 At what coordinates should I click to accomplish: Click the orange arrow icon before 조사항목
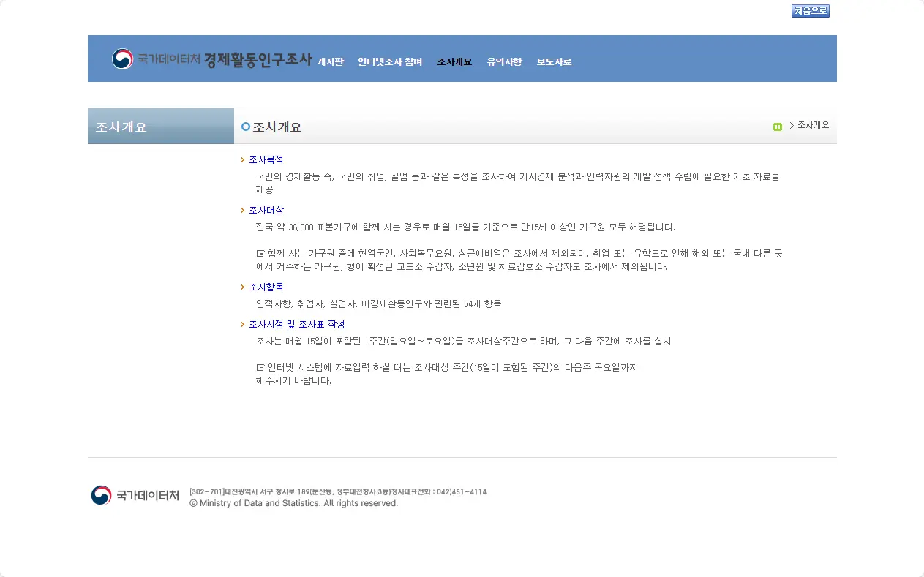pos(243,287)
